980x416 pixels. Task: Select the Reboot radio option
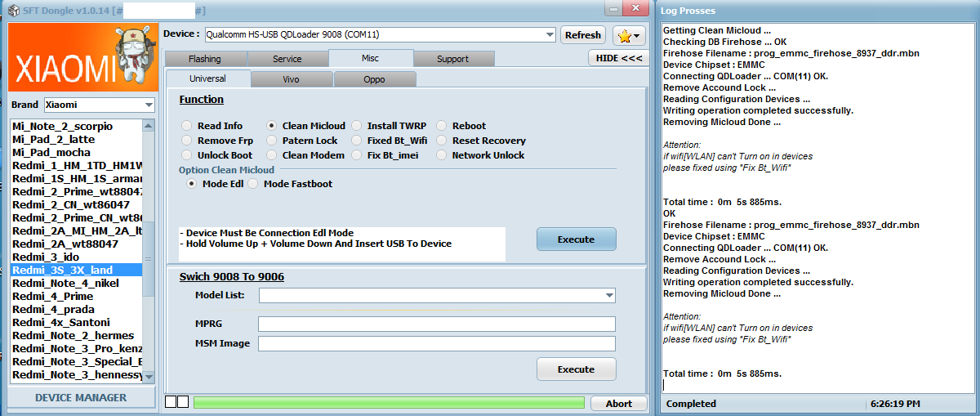[x=461, y=126]
